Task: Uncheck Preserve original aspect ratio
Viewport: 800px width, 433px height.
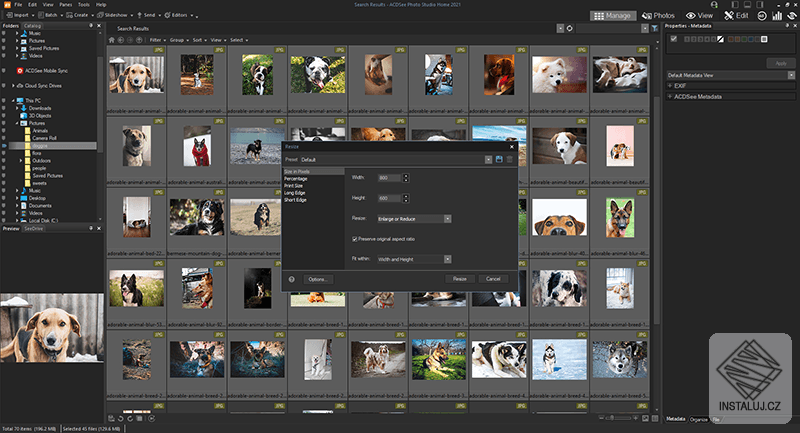Action: (355, 239)
